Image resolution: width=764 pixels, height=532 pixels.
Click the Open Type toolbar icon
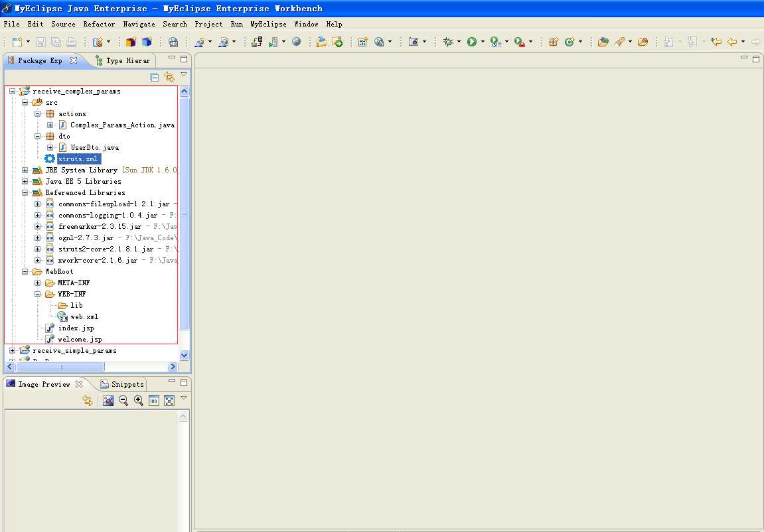click(x=603, y=42)
